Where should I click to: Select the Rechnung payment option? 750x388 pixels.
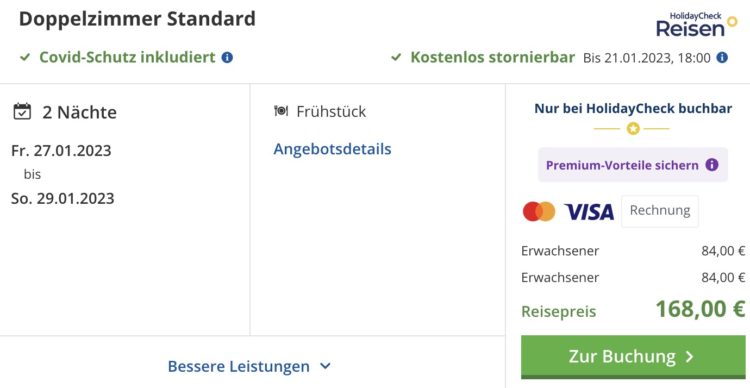660,211
